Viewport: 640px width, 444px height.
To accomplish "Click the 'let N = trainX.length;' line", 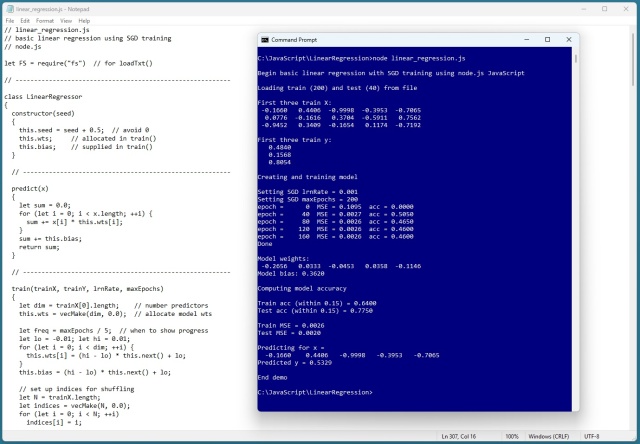I will tap(60, 397).
